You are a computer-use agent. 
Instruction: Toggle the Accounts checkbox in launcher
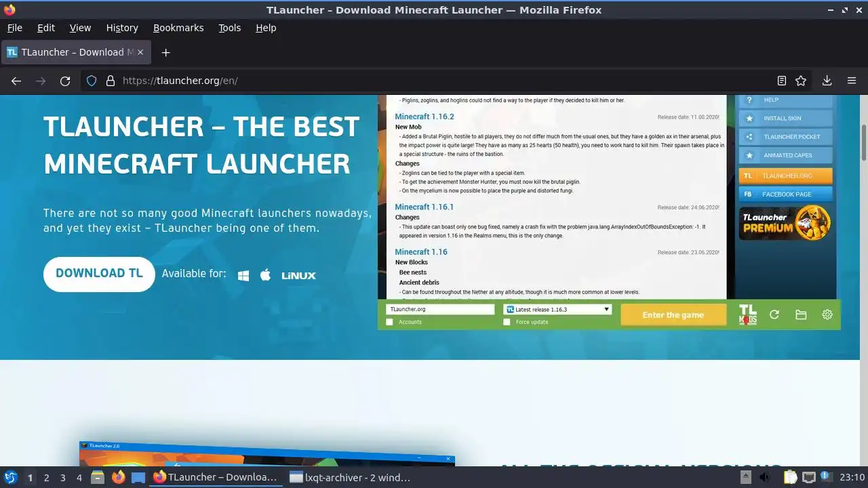point(389,322)
